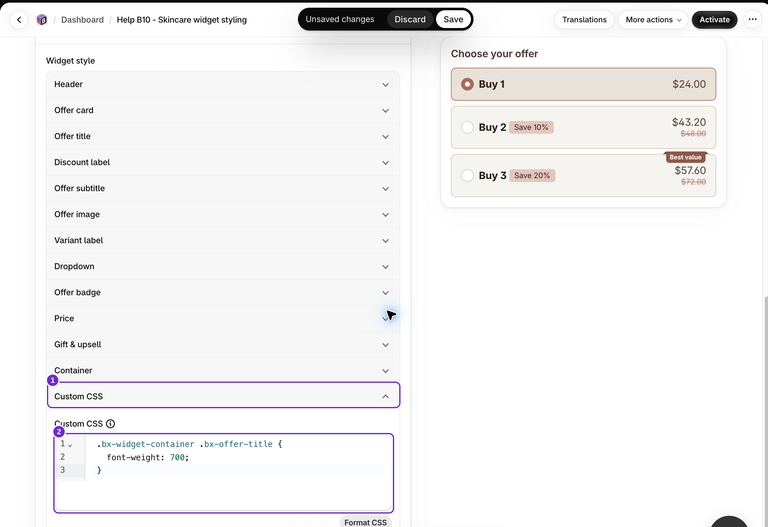This screenshot has width=768, height=527.
Task: Click the app logo icon in breadcrumb
Action: [42, 20]
